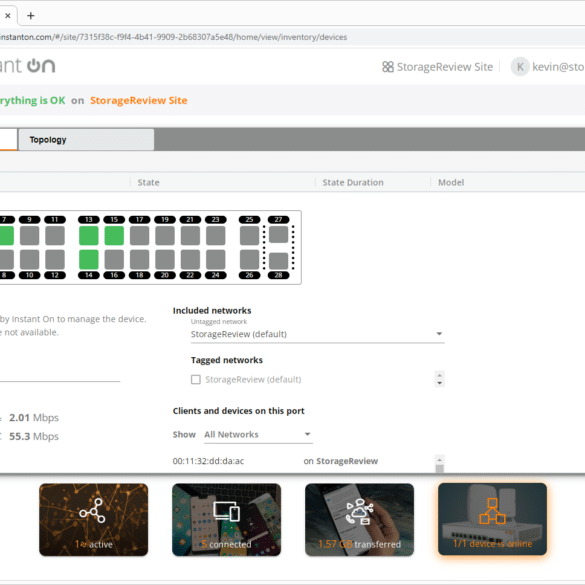Screen dimensions: 585x585
Task: Open the orange StorageReview Site link
Action: 138,100
